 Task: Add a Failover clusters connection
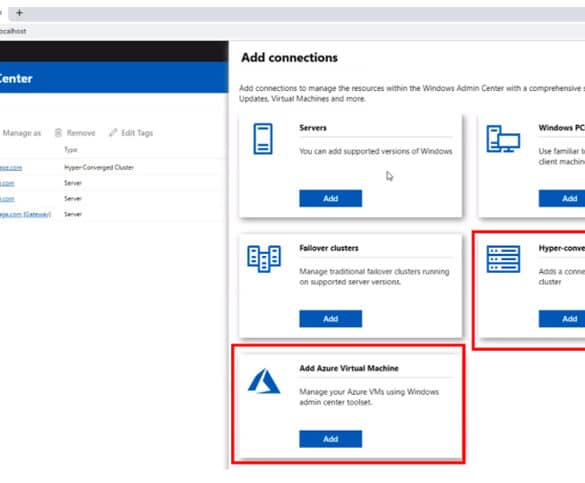(x=330, y=319)
